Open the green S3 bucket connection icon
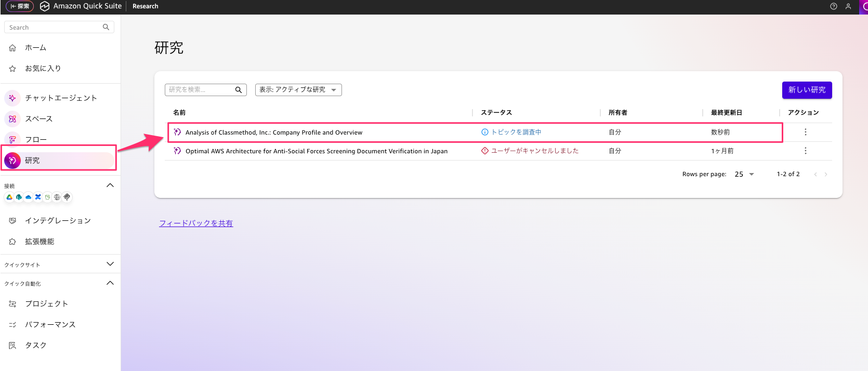Image resolution: width=868 pixels, height=371 pixels. click(47, 197)
